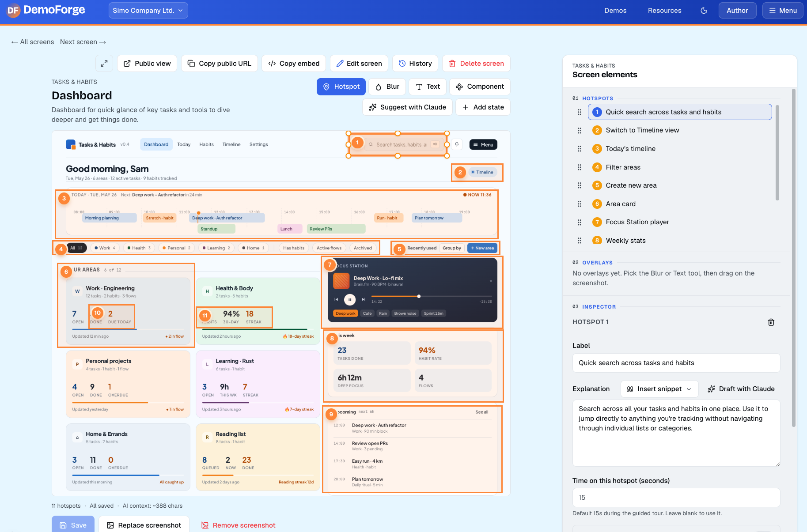Toggle dark mode moon icon
The height and width of the screenshot is (532, 807).
coord(704,11)
